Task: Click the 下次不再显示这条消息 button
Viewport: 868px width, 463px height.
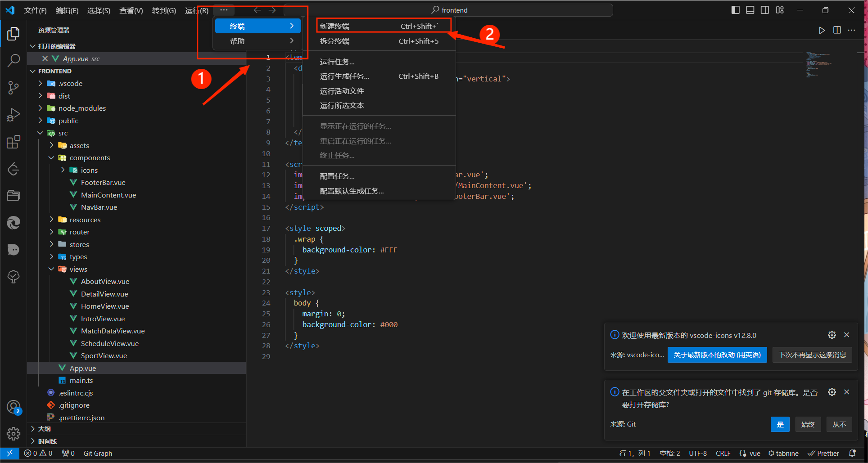Action: point(812,355)
